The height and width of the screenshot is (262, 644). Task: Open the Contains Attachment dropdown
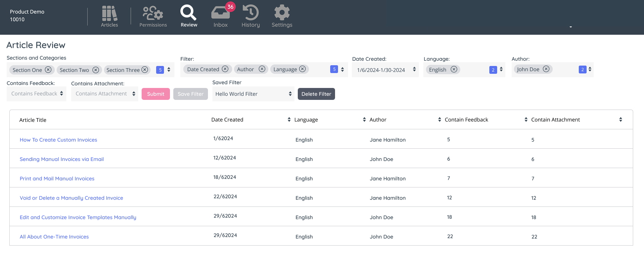(x=105, y=94)
